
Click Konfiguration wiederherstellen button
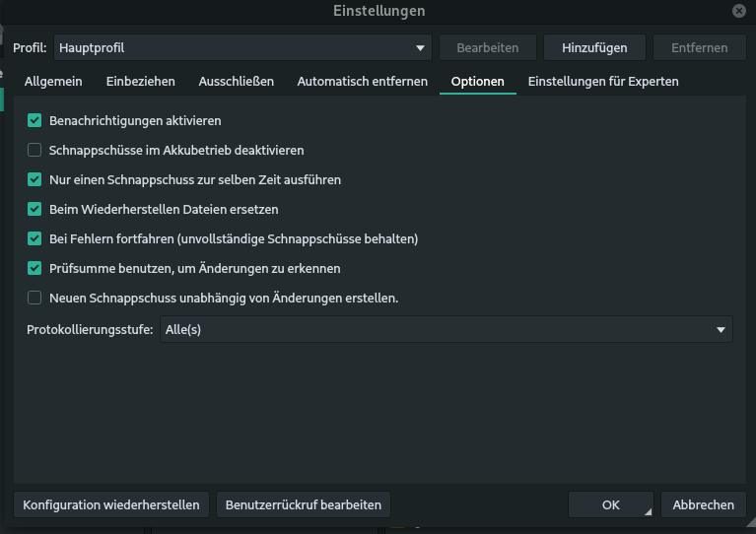tap(111, 504)
